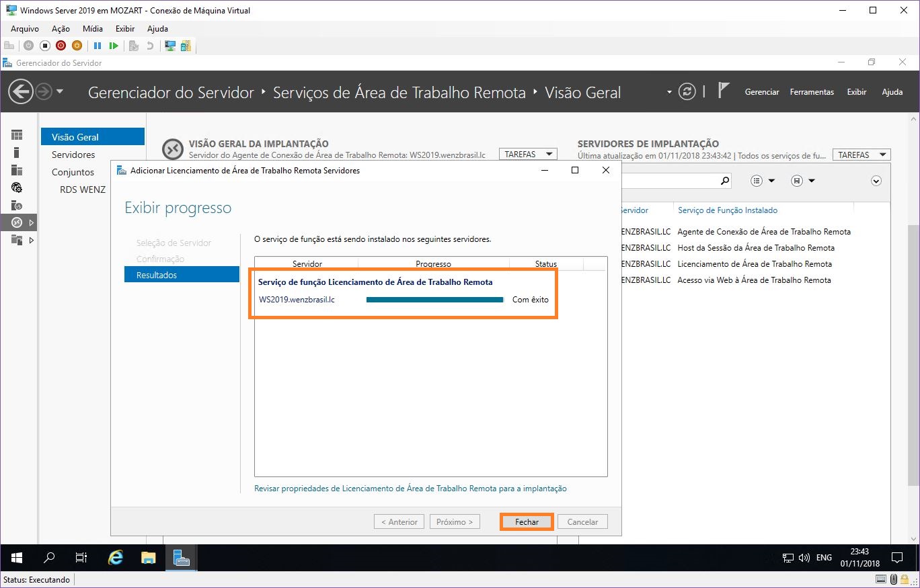Open the Windows Start menu
920x588 pixels.
pos(17,558)
